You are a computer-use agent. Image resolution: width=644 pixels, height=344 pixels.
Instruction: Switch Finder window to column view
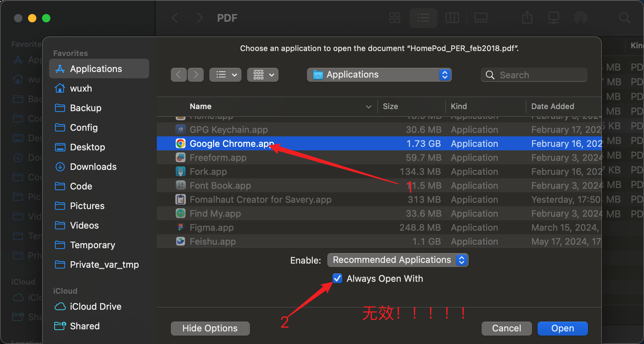(452, 18)
